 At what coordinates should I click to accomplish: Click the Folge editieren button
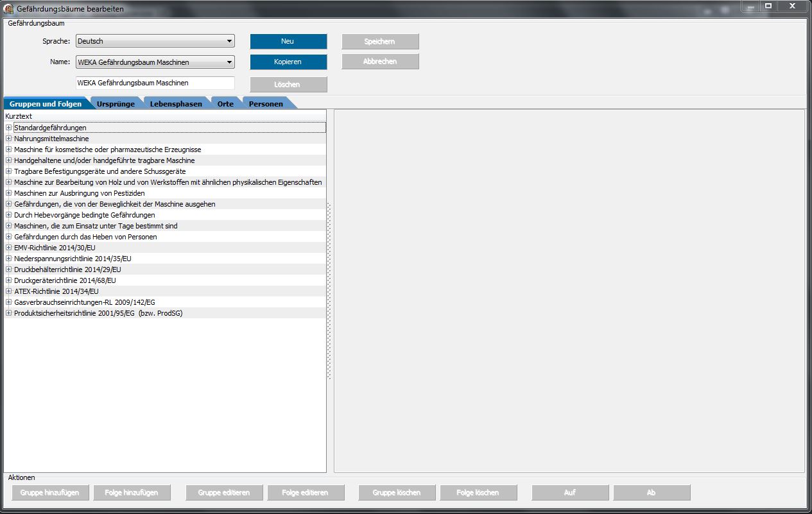pyautogui.click(x=306, y=493)
